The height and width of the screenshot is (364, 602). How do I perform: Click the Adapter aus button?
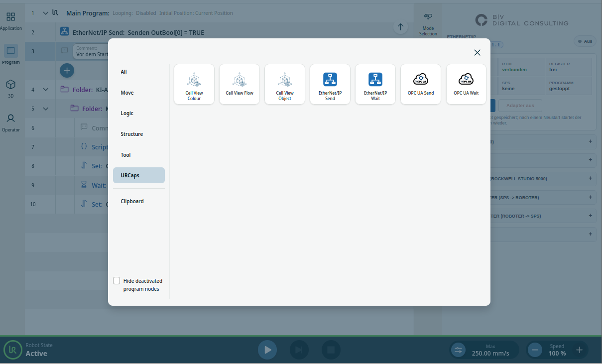520,106
